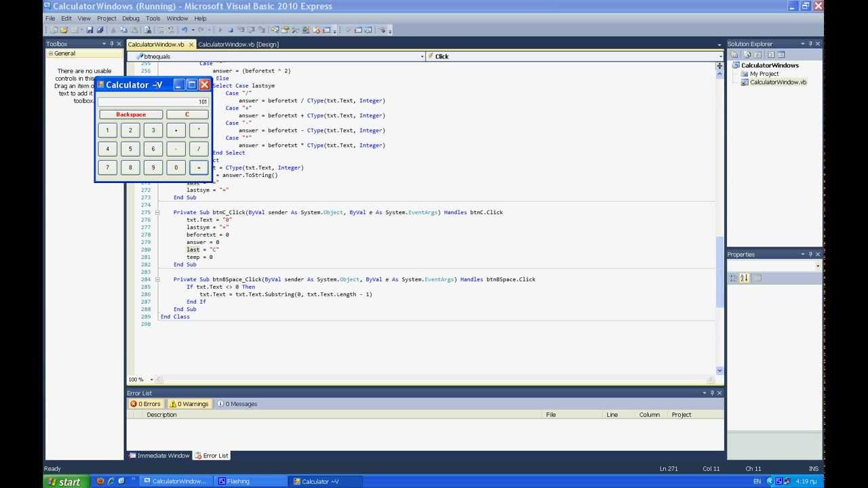Viewport: 868px width, 488px height.
Task: Click the Save All toolbar icon
Action: click(x=100, y=30)
